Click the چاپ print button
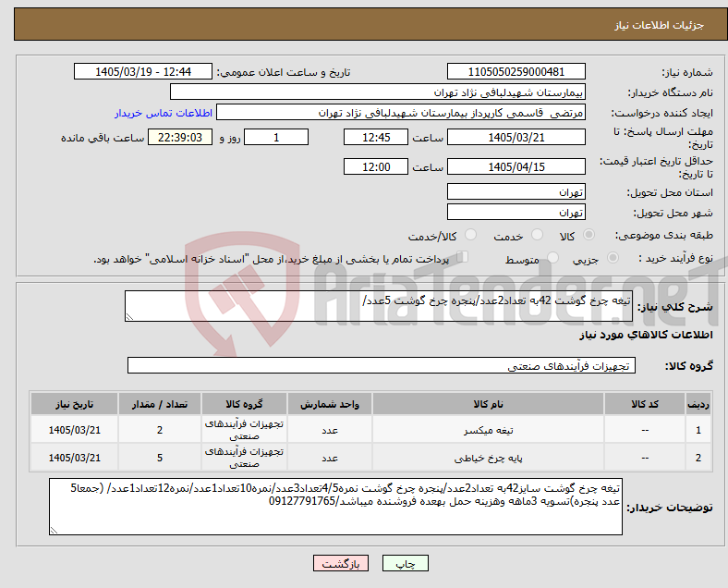Image resolution: width=728 pixels, height=588 pixels. (406, 563)
